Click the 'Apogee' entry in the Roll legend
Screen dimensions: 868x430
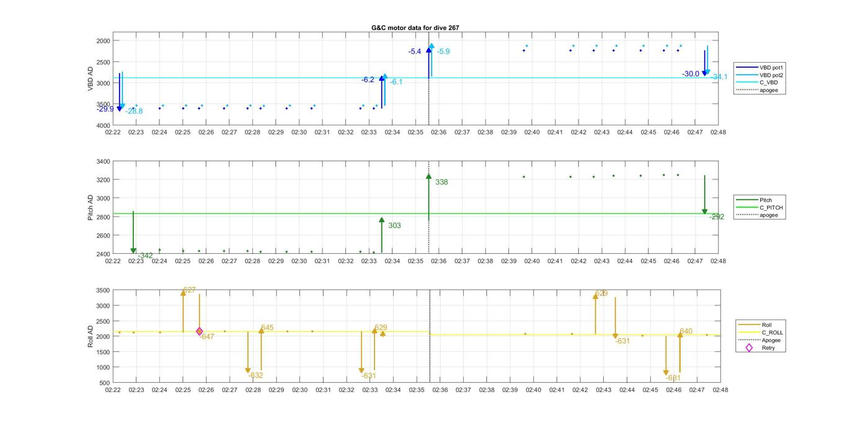click(x=759, y=340)
